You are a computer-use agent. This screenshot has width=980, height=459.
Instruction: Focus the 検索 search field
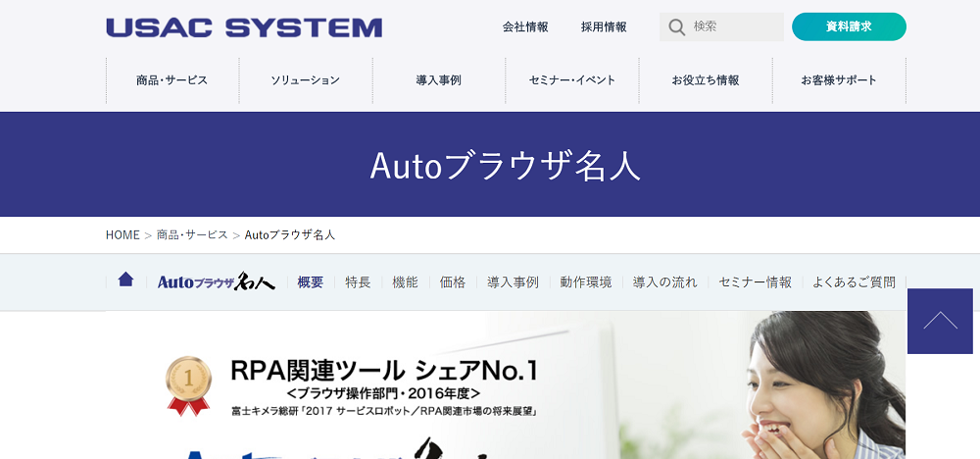coord(721,26)
